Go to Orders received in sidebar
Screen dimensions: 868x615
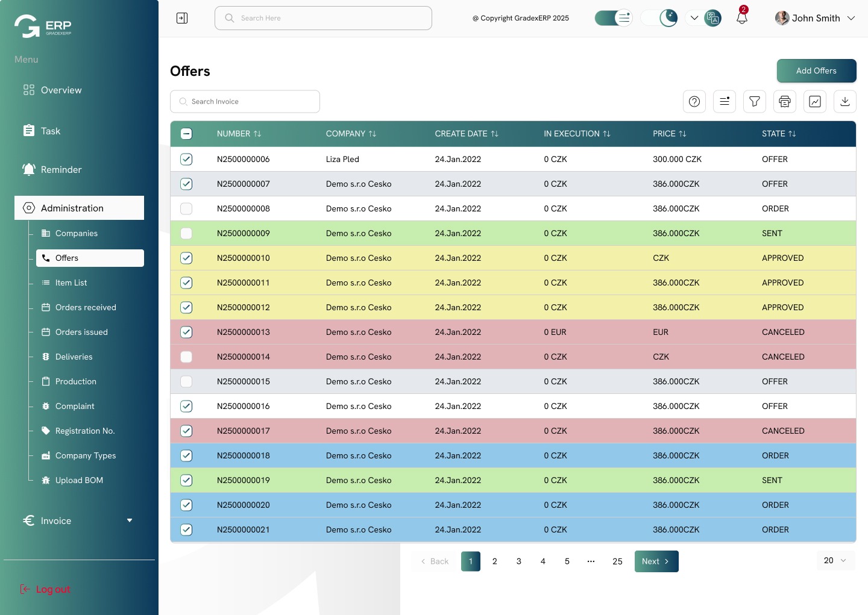(x=86, y=307)
